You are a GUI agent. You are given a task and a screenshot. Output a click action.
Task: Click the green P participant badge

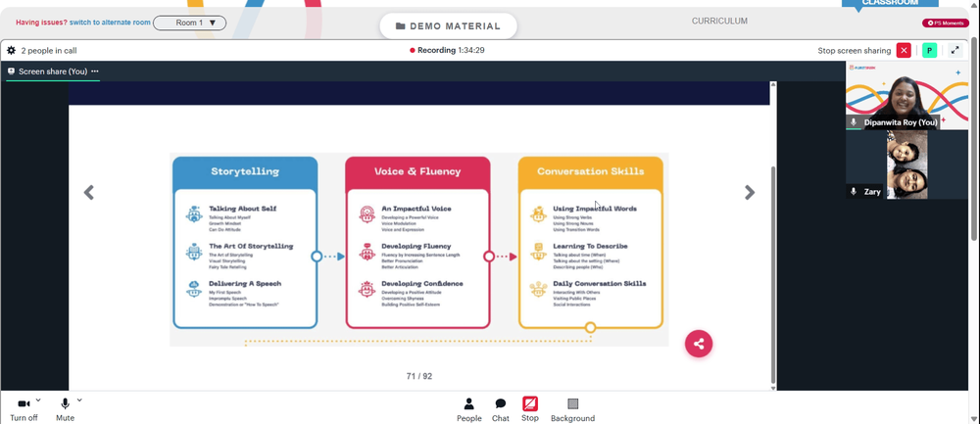click(929, 51)
